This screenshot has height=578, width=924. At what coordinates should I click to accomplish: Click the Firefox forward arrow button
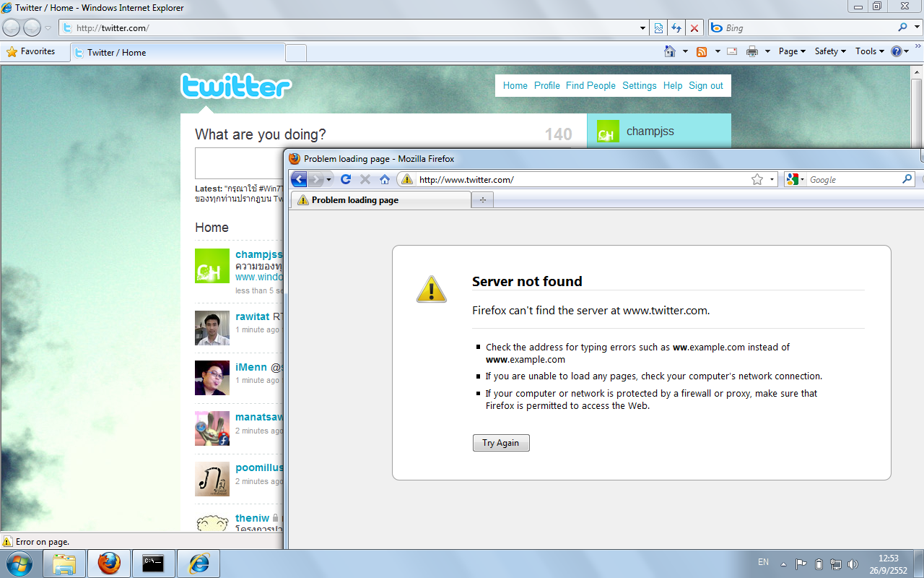pos(315,179)
